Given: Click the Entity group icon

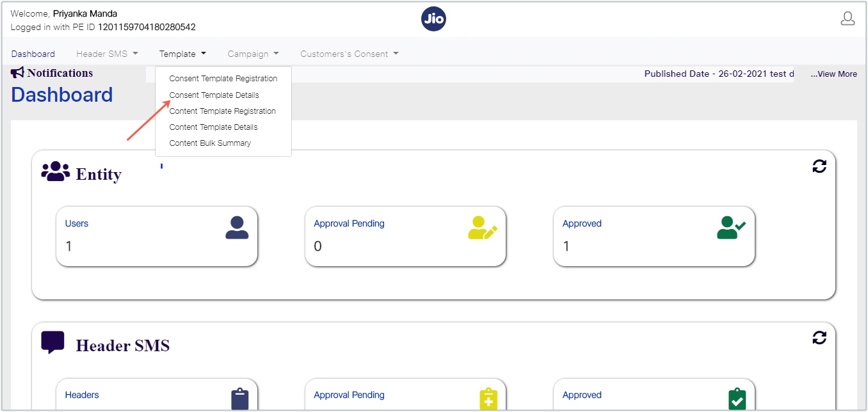Looking at the screenshot, I should point(56,171).
